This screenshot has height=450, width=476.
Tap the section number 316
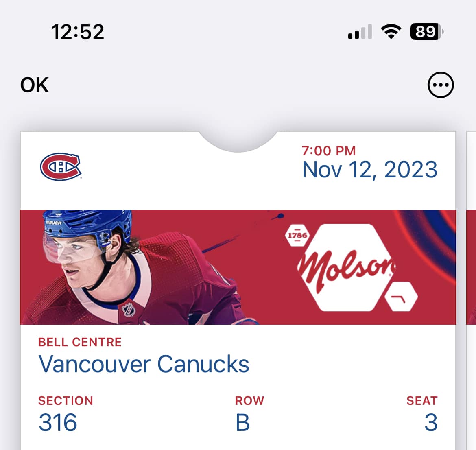(x=58, y=422)
